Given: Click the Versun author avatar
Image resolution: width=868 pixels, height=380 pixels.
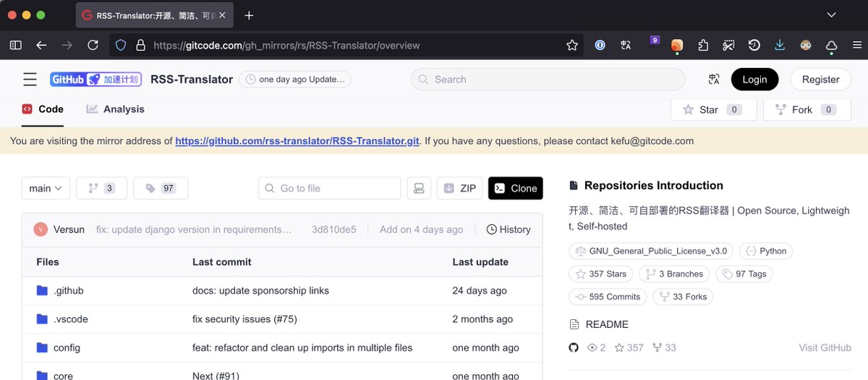Looking at the screenshot, I should coord(41,229).
